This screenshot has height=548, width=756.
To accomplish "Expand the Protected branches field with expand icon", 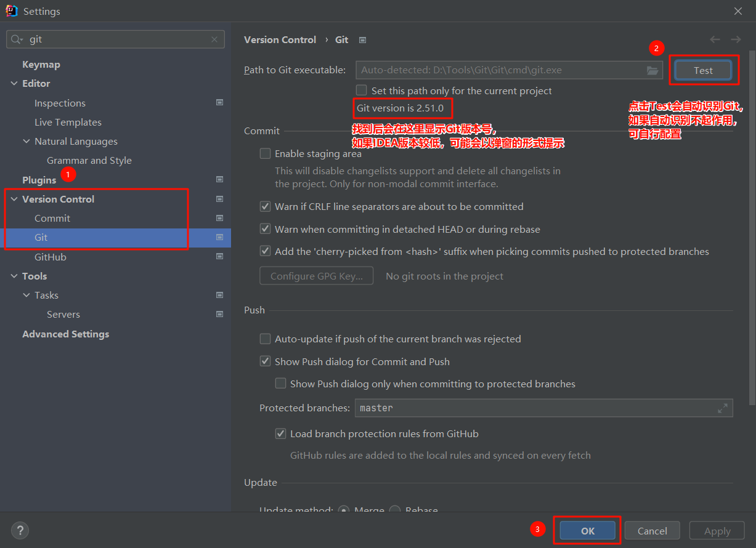I will tap(723, 408).
